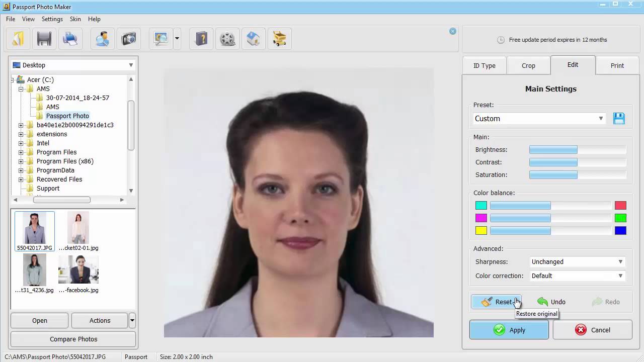Collapse the Acer (C:) drive node

[x=12, y=80]
